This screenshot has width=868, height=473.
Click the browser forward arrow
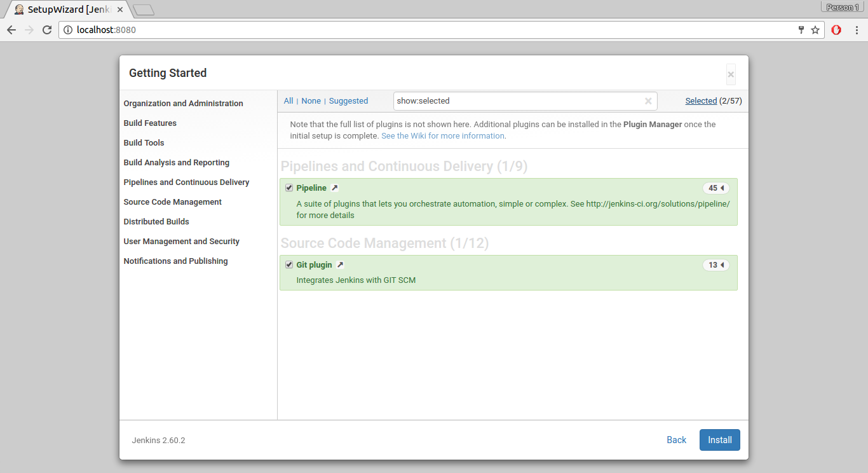[29, 30]
